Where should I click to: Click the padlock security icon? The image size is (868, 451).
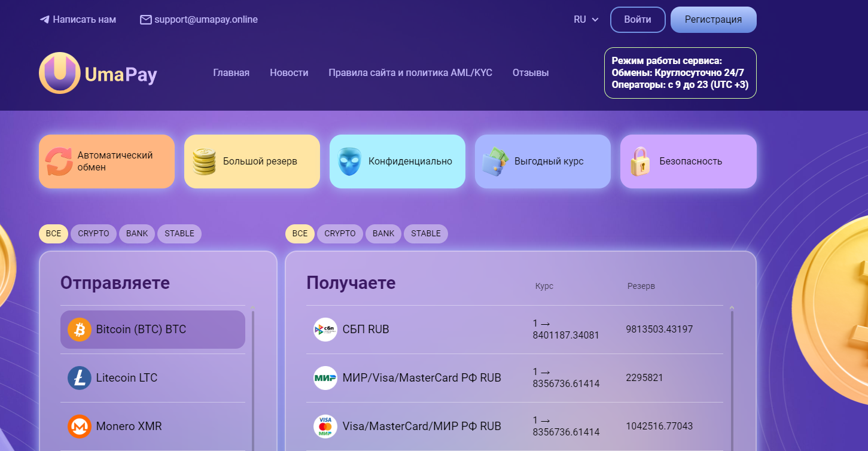point(640,161)
